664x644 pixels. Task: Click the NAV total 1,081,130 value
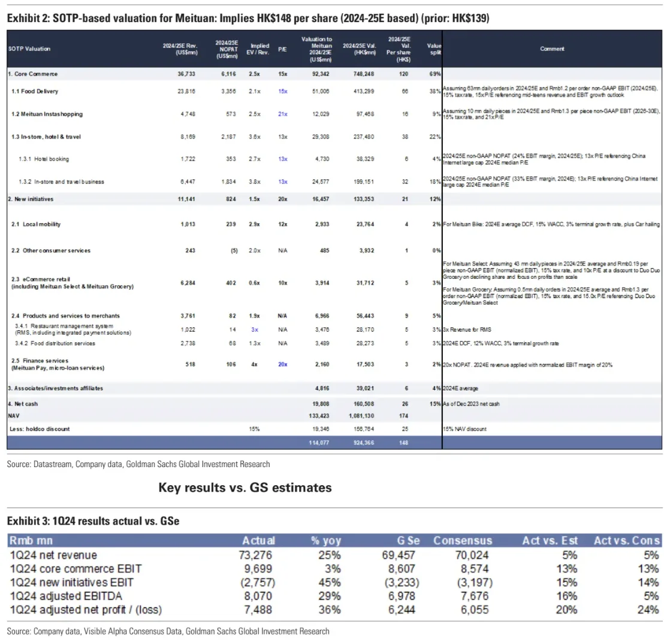361,416
